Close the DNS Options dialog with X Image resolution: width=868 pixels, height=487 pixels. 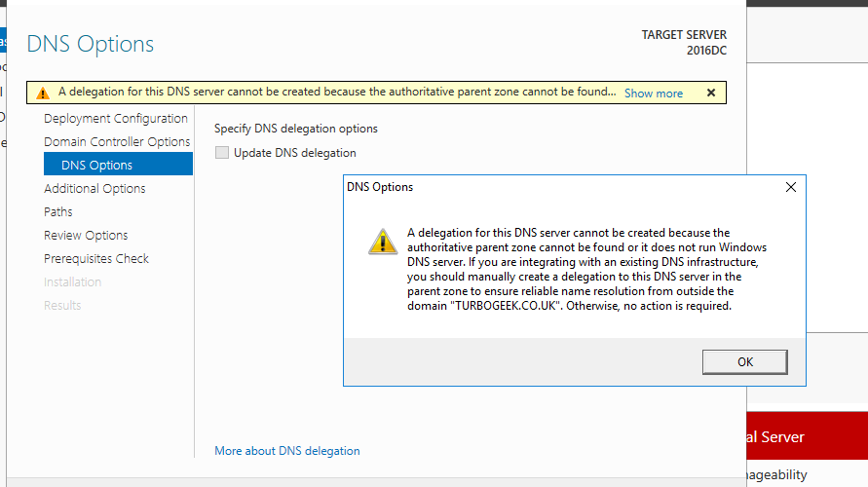click(x=790, y=187)
